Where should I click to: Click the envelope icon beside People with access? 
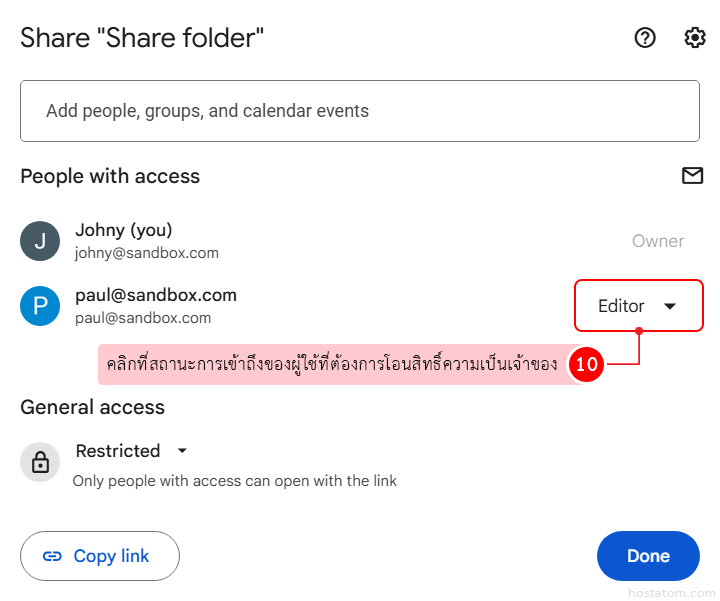point(692,176)
